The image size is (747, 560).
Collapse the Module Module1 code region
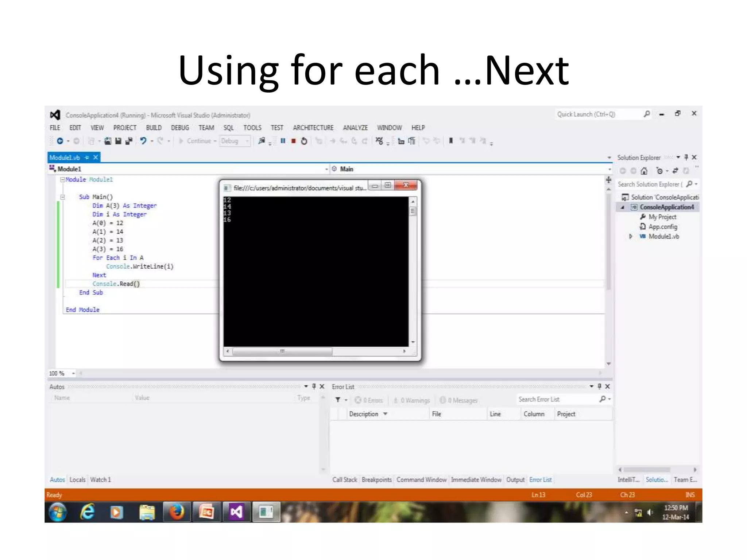[62, 180]
